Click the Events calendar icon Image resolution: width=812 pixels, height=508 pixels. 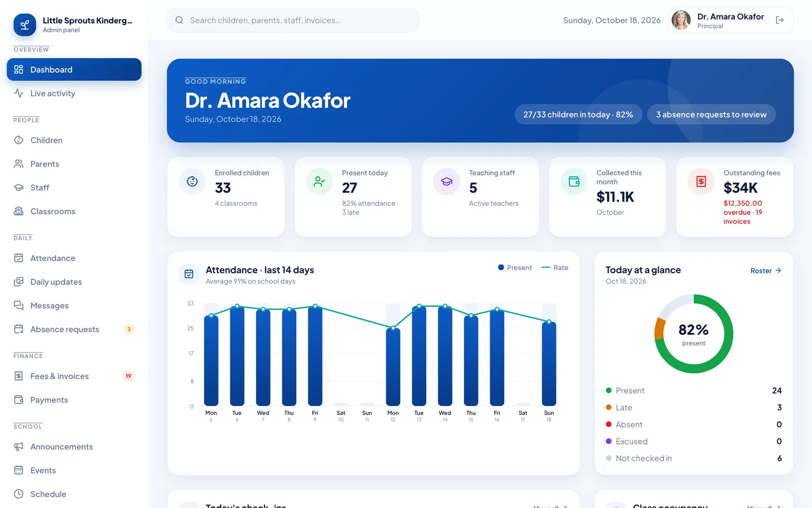click(19, 470)
